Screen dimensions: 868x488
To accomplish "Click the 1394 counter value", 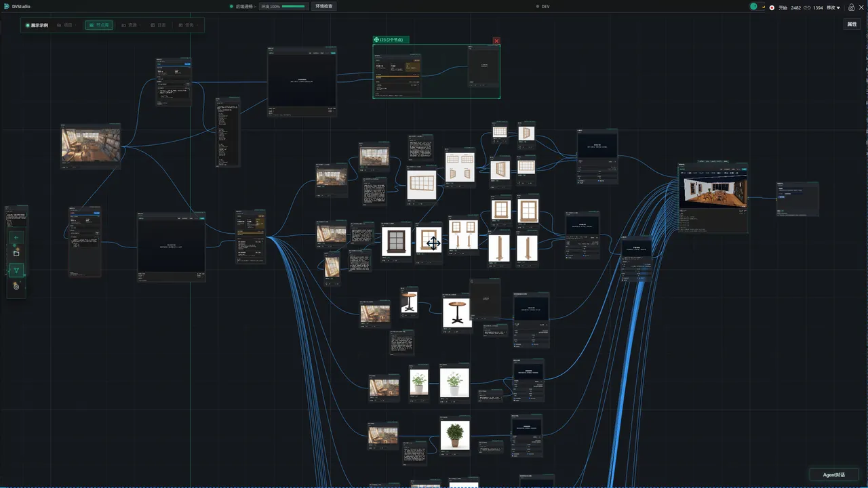I will click(818, 7).
